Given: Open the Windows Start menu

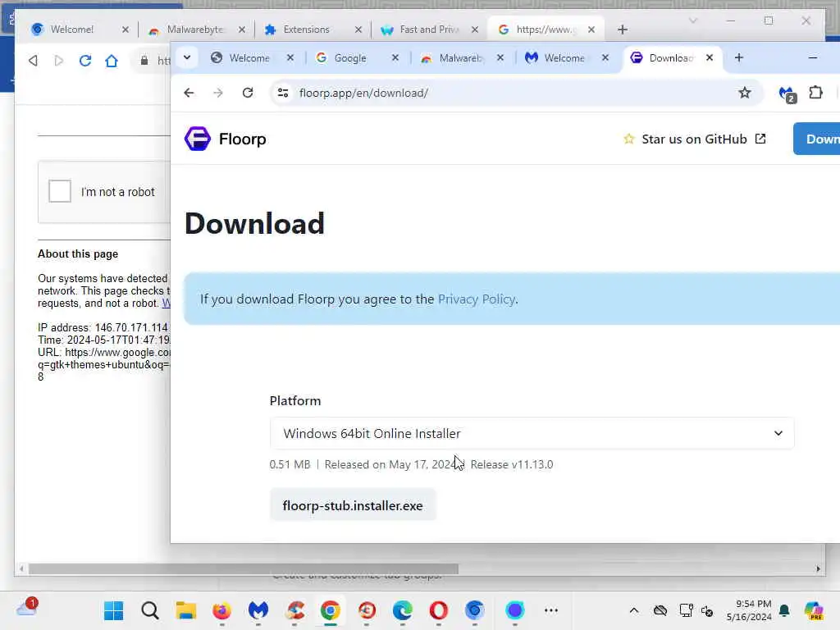Looking at the screenshot, I should point(113,610).
